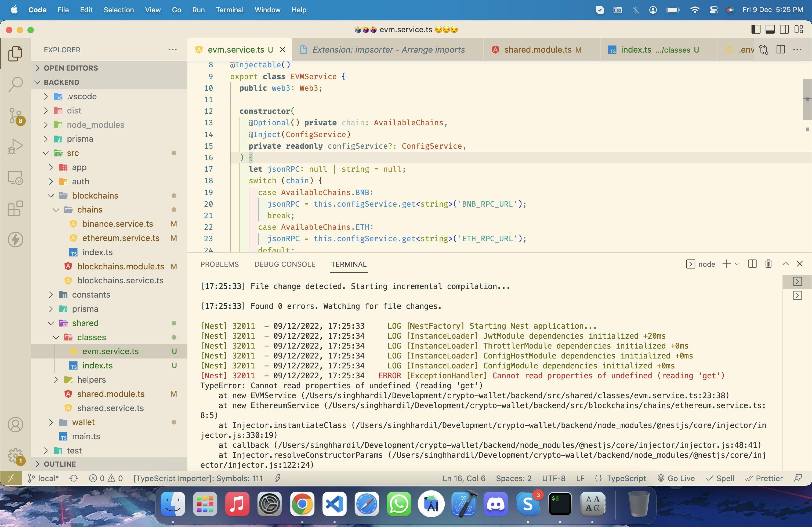The width and height of the screenshot is (812, 527).
Task: Kill the terminal using the trash icon
Action: point(768,264)
